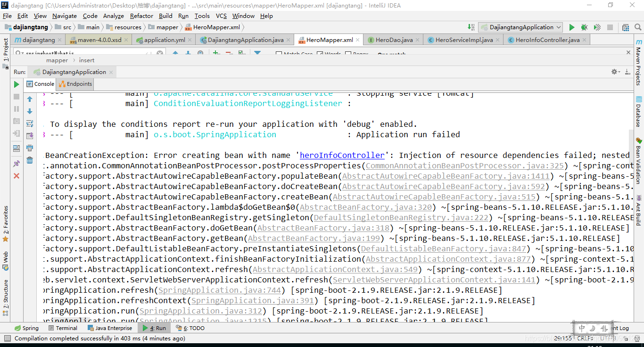Screen dimensions: 644x347
Task: Select the soft-wrap icon in the console toolbar
Action: point(30,123)
